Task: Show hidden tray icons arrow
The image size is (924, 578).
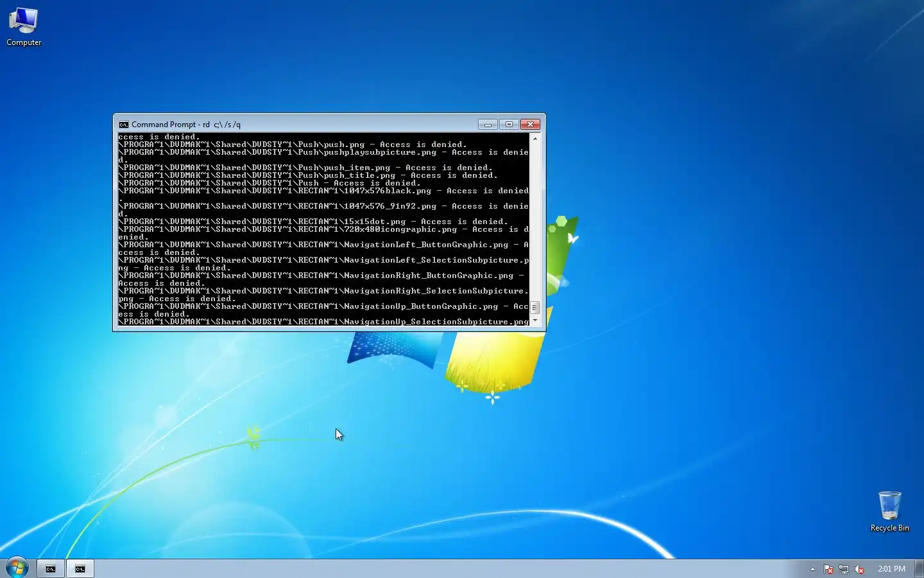Action: pos(812,569)
